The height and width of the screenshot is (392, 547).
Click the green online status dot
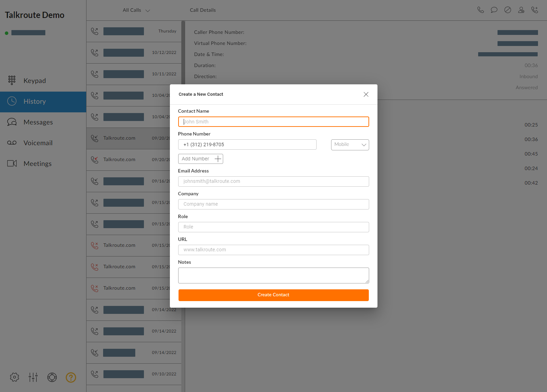pos(7,33)
